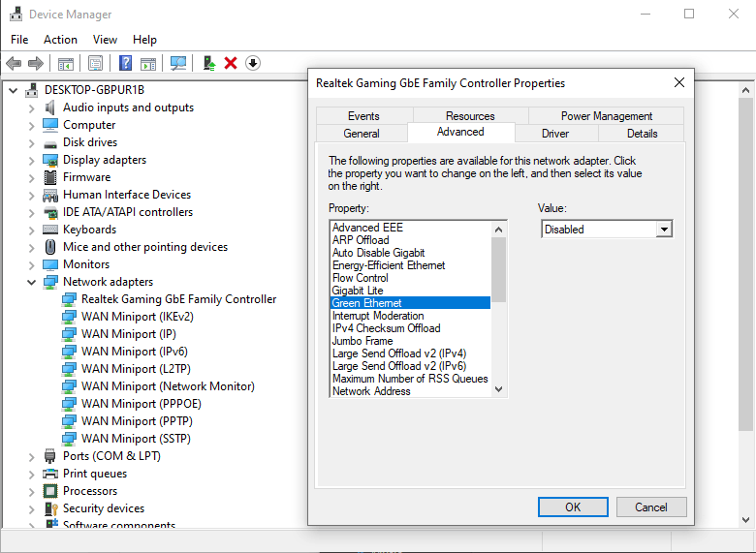756x553 pixels.
Task: Click the Ports (COM & LPT) icon
Action: point(49,456)
